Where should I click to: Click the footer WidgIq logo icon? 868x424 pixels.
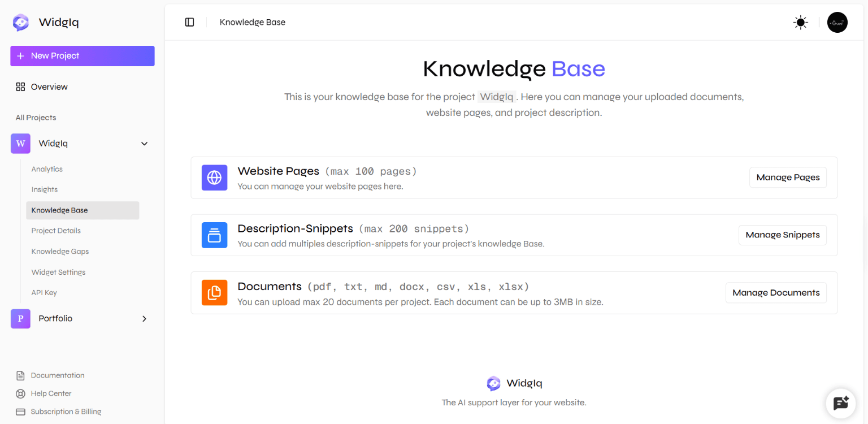click(x=493, y=383)
